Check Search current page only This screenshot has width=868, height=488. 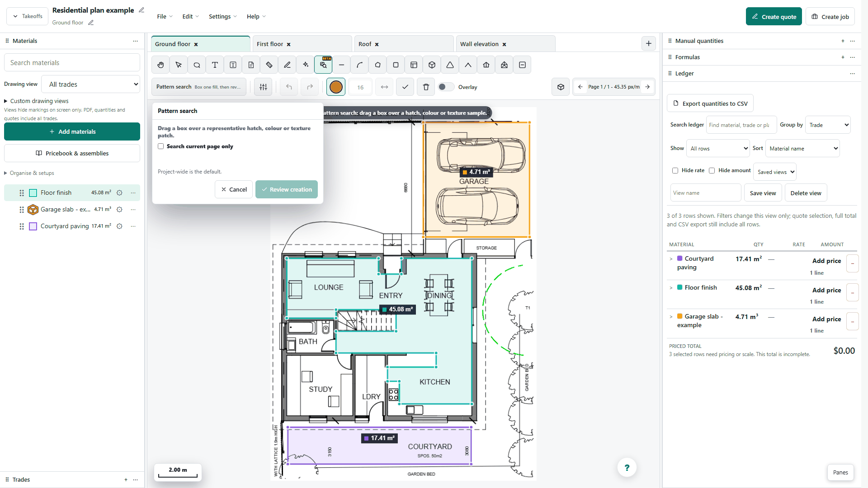pyautogui.click(x=160, y=146)
